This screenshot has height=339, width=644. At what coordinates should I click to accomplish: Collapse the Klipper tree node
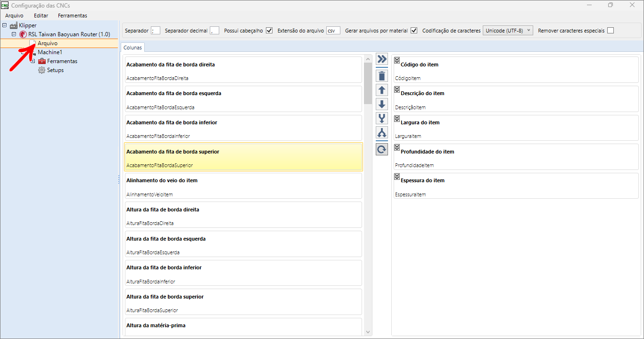[x=5, y=25]
